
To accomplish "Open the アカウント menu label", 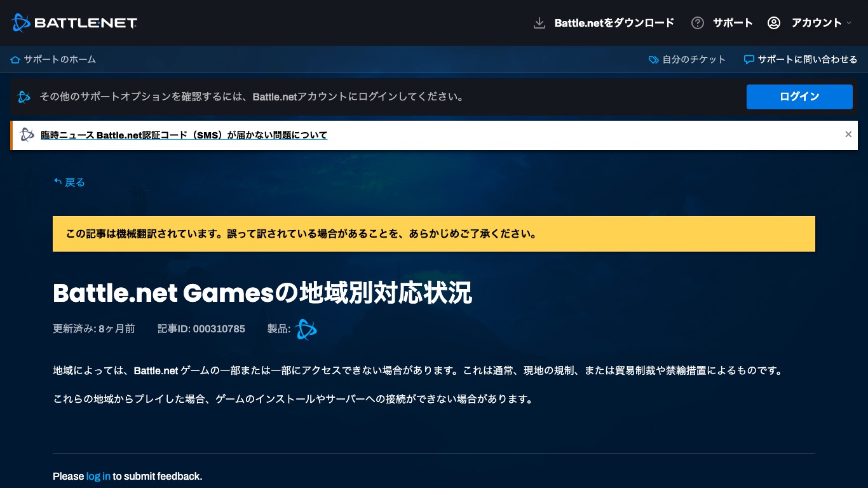I will 817,23.
